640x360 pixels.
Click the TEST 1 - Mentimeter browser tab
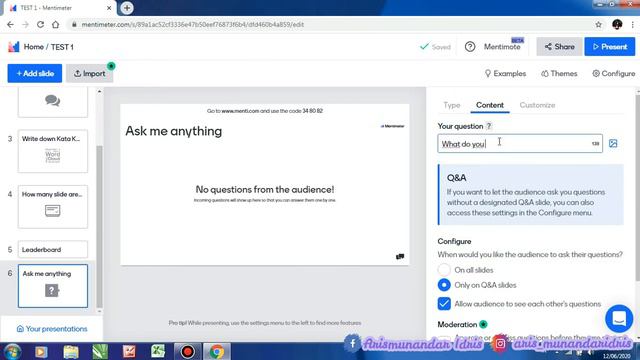pyautogui.click(x=61, y=8)
